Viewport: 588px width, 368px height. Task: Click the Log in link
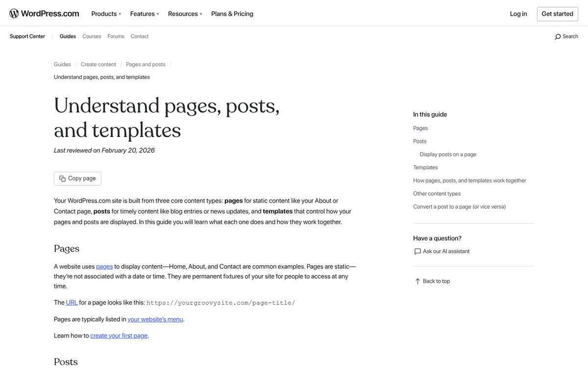[518, 14]
